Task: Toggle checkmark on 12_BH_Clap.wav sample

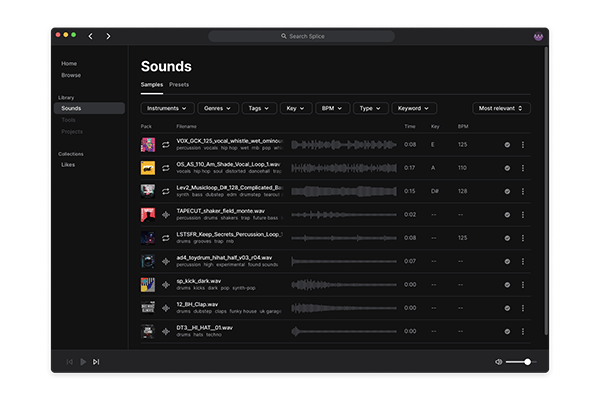Action: [507, 307]
